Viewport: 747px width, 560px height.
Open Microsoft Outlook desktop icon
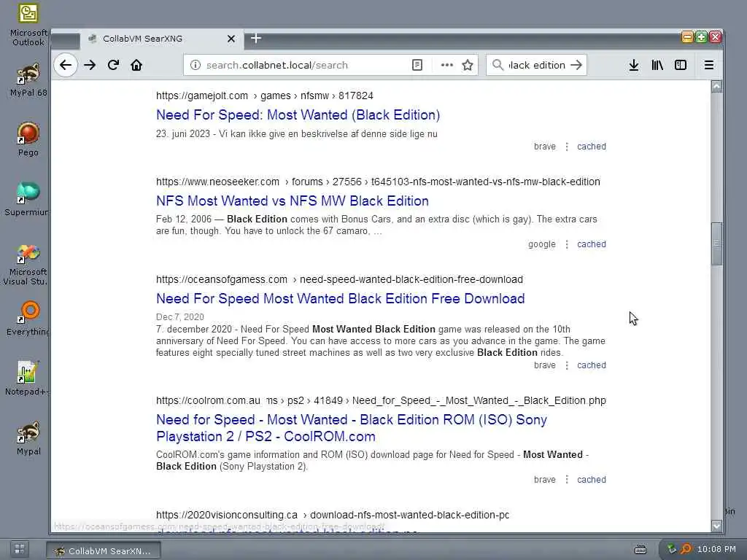[28, 25]
